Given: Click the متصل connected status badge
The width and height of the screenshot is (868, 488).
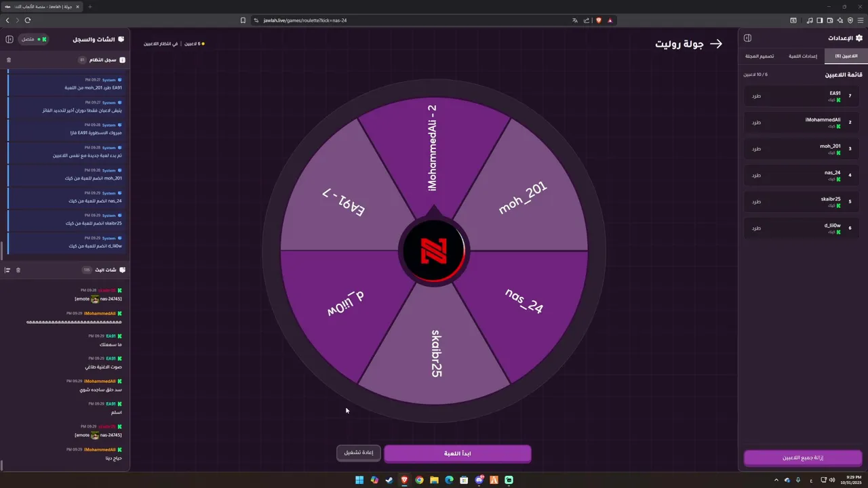Looking at the screenshot, I should pos(34,39).
